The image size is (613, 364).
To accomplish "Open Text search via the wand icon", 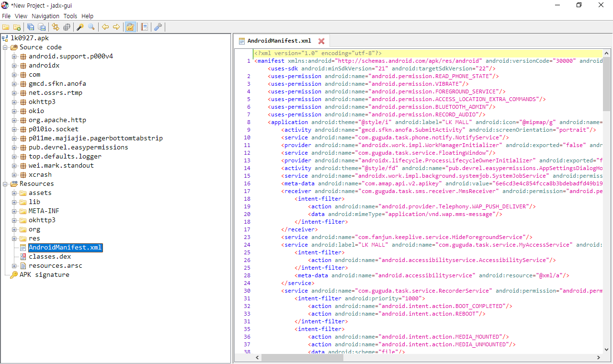I will point(80,27).
